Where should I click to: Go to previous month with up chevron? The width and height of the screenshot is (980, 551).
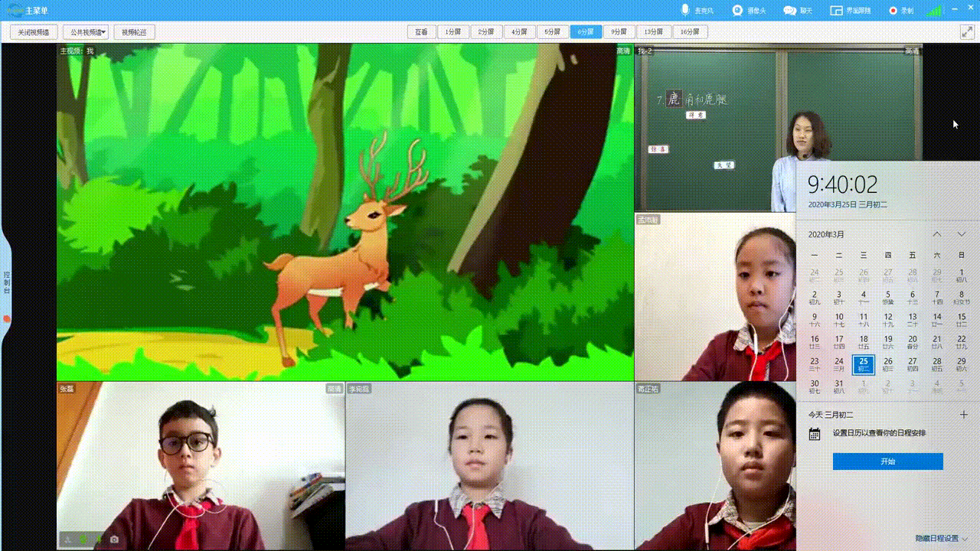pos(937,234)
